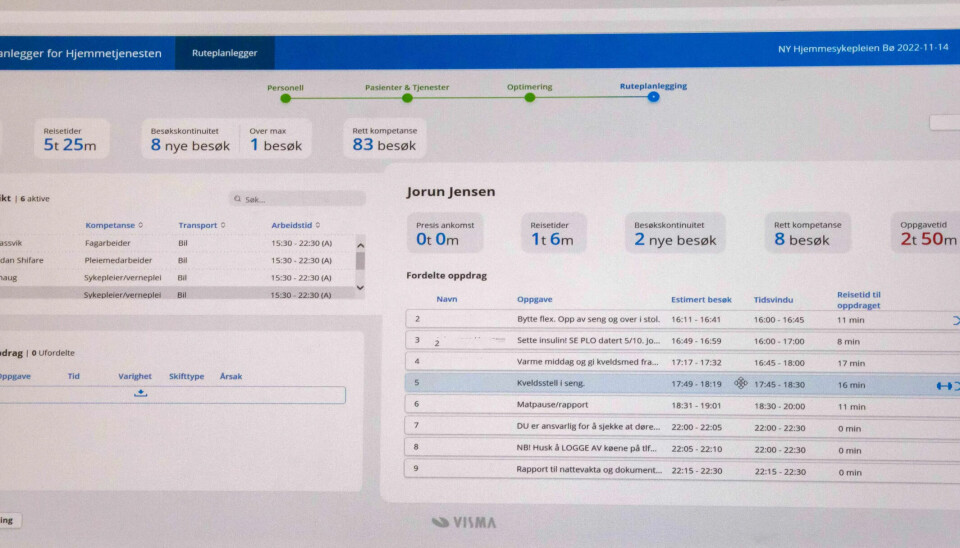The width and height of the screenshot is (960, 548).
Task: Click the move handle icon on Kveldsstell row
Action: pos(741,383)
